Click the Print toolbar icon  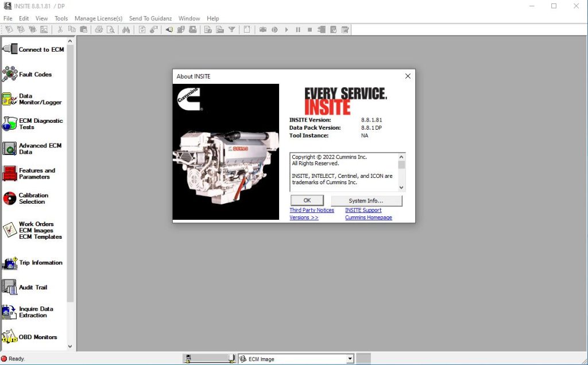click(99, 29)
